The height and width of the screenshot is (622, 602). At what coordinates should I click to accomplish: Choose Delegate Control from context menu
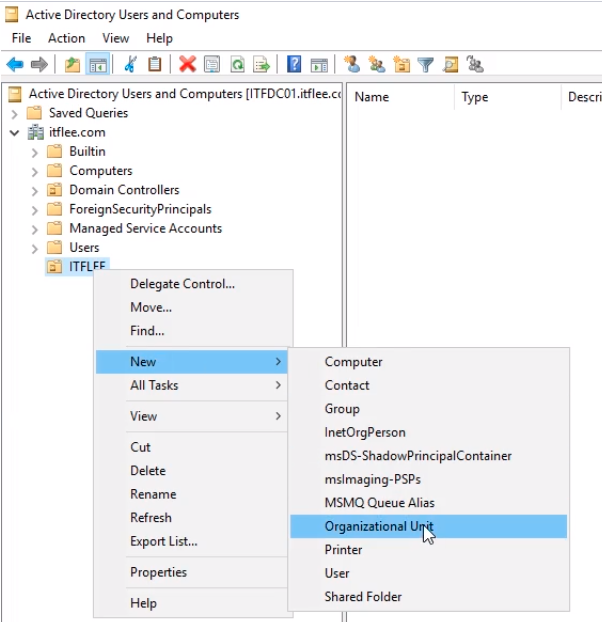click(182, 284)
